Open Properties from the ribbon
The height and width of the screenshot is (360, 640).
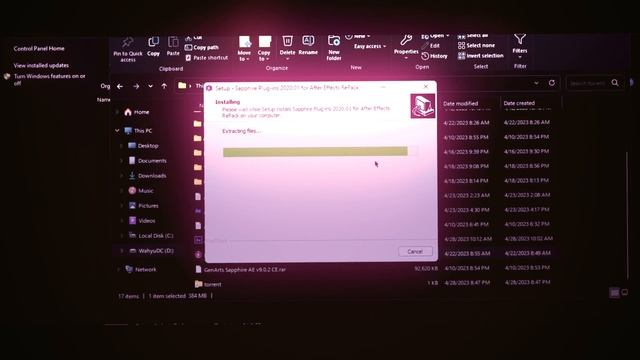(406, 46)
